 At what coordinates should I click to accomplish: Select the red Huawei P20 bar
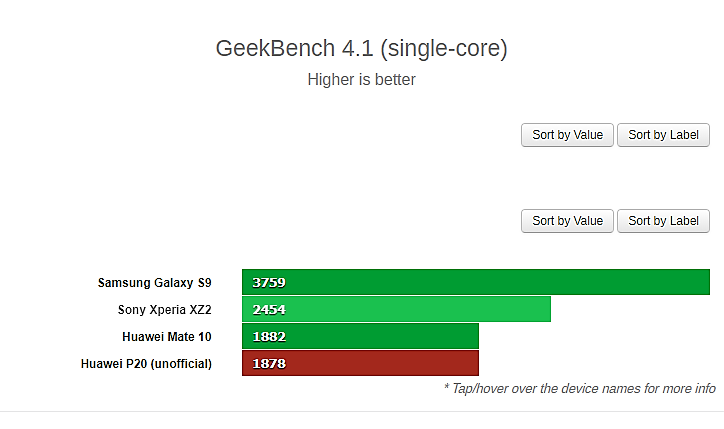360,363
